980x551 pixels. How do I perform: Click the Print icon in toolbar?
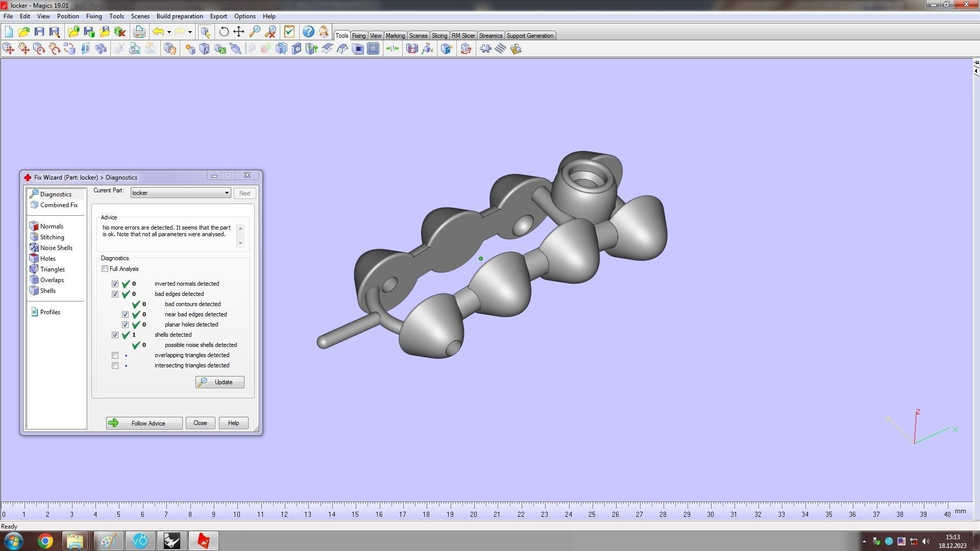tap(139, 32)
